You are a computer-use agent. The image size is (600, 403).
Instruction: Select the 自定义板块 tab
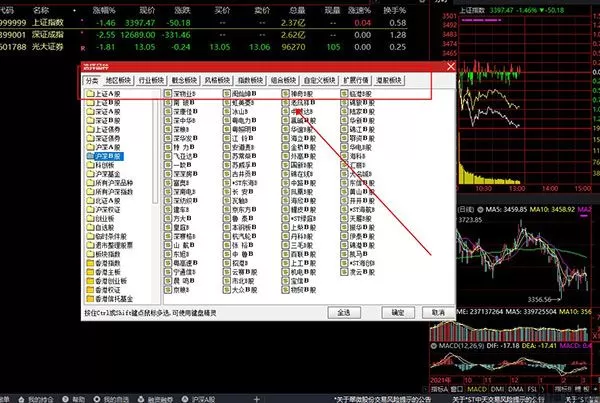click(320, 80)
